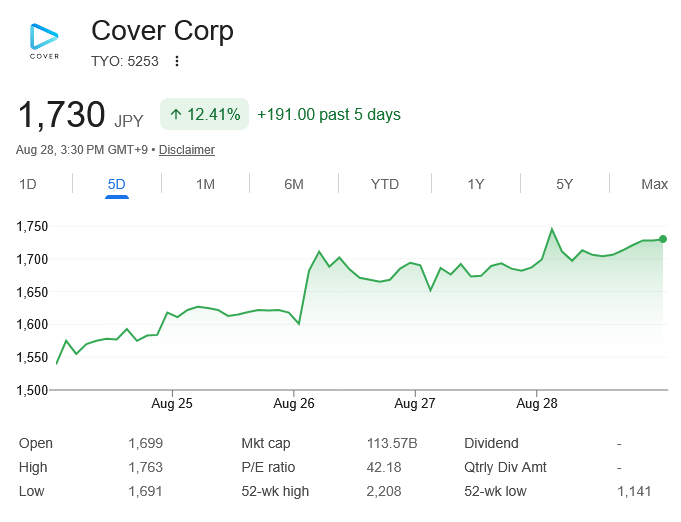Image resolution: width=681 pixels, height=522 pixels.
Task: Click the Cover Corp company title
Action: [x=162, y=31]
